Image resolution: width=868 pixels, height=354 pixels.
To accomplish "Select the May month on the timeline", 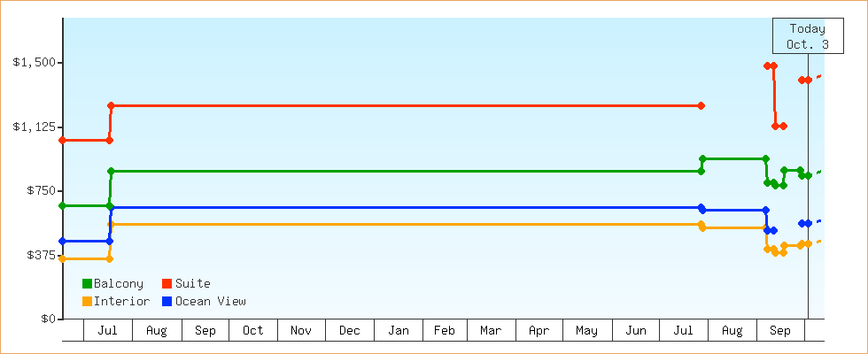I will (x=586, y=331).
